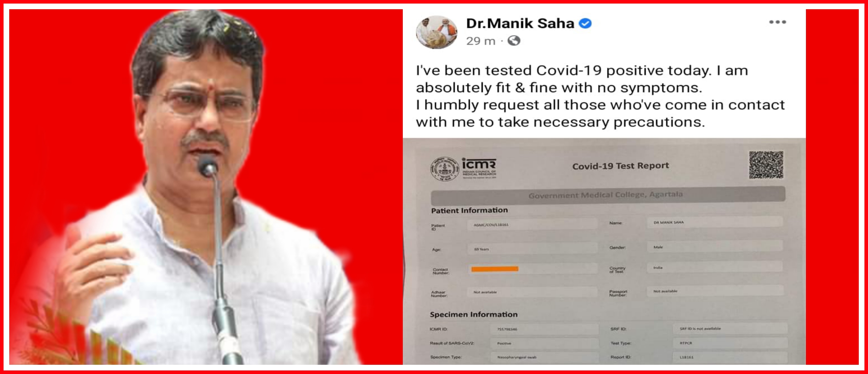The image size is (868, 374).
Task: Click the Covid-19 positive post text
Action: 600,96
